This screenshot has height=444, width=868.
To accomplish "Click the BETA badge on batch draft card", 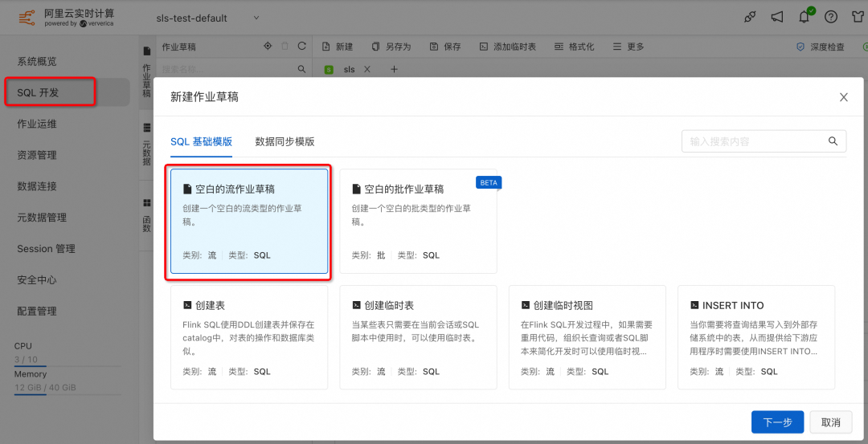I will click(x=489, y=182).
